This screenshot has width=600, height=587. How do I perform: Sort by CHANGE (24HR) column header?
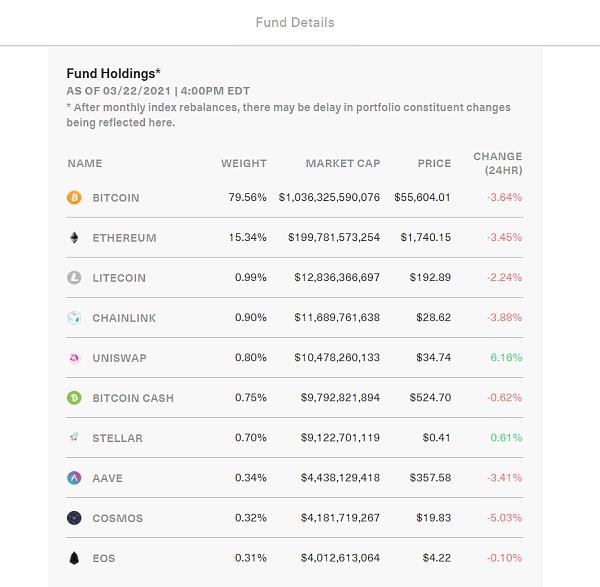[x=498, y=163]
